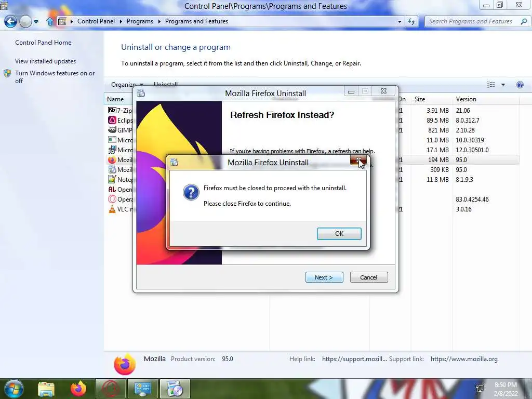
Task: Click the 89.5 MB size cell
Action: click(437, 120)
